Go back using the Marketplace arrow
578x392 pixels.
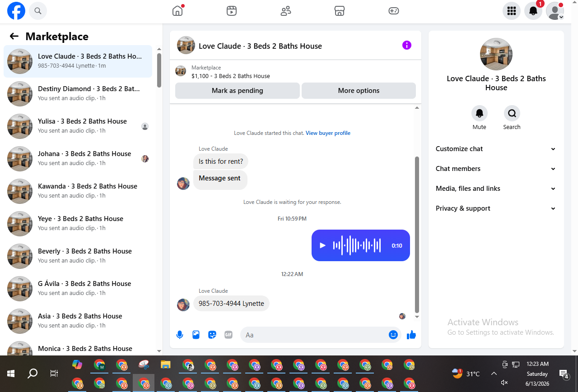coord(14,37)
